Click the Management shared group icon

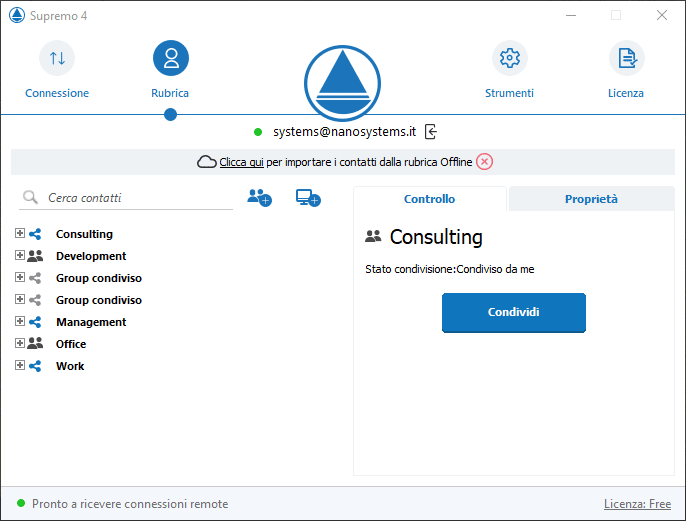[35, 322]
